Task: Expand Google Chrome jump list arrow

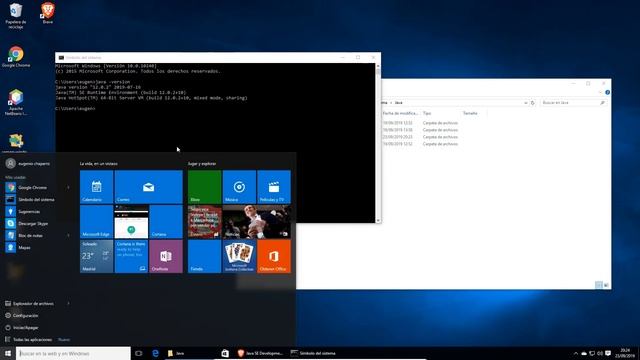Action: (68, 187)
